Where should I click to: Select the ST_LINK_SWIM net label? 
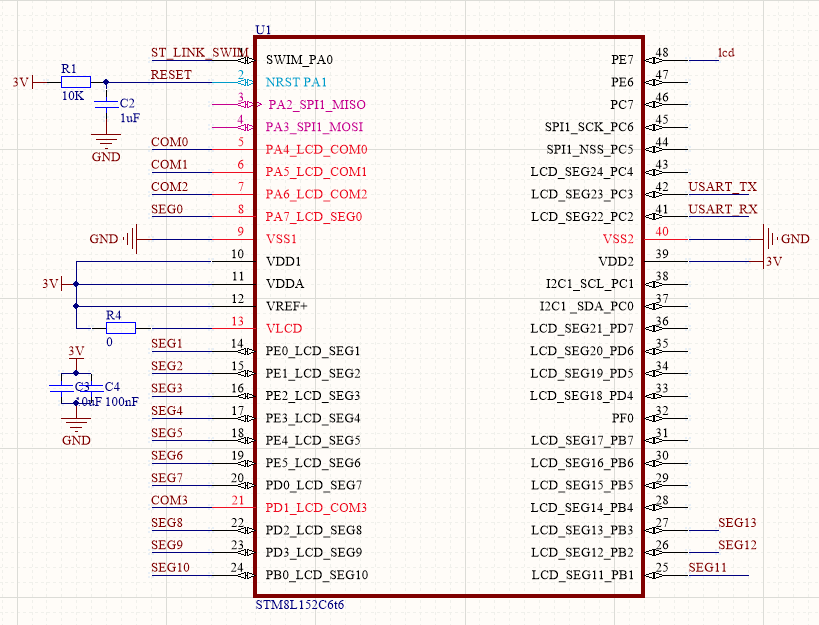(199, 52)
